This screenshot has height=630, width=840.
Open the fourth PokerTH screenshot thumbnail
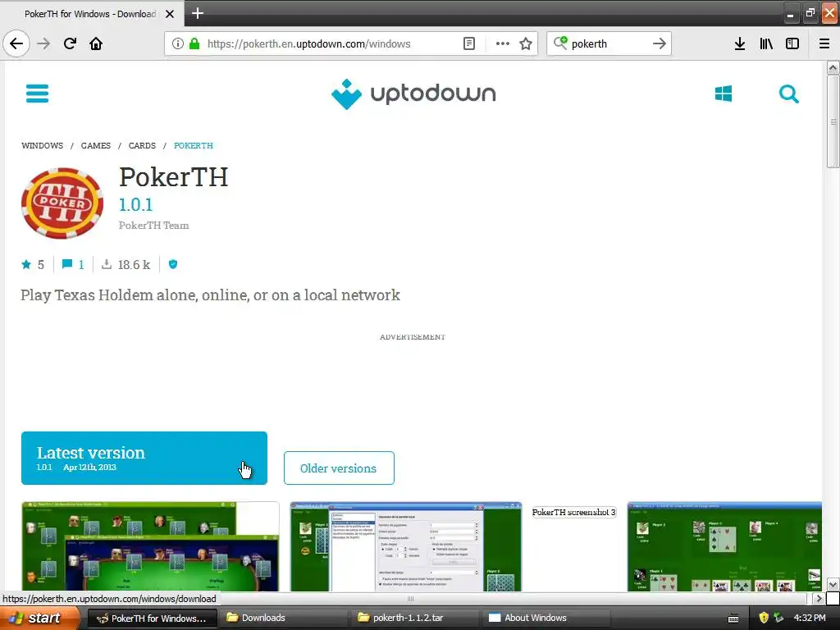(724, 546)
